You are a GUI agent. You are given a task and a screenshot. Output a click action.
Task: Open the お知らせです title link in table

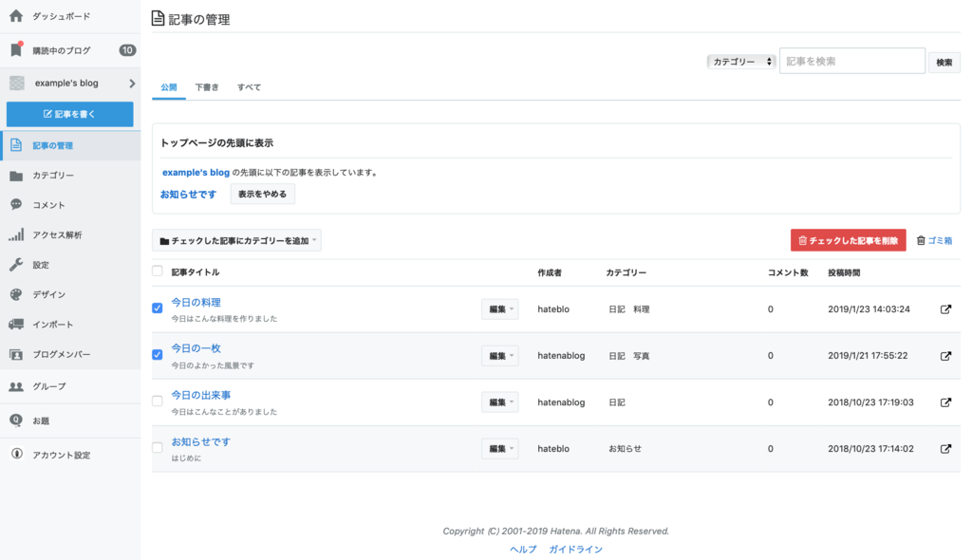[201, 441]
